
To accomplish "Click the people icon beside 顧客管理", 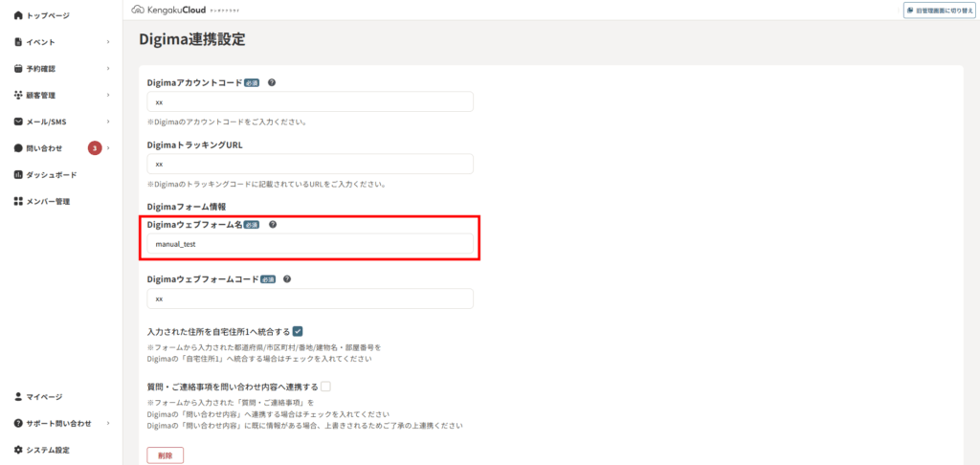I will (18, 95).
